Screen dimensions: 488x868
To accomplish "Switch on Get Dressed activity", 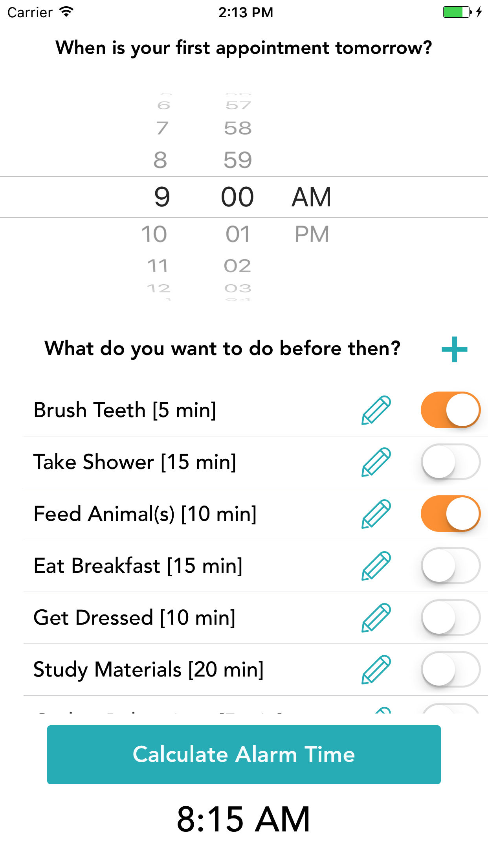I will tap(450, 617).
